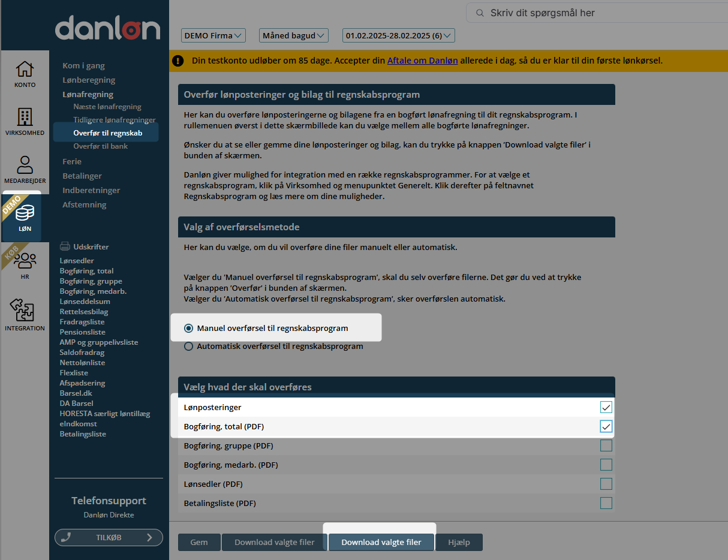Open the Lønberegning menu item
The width and height of the screenshot is (728, 560).
point(89,80)
